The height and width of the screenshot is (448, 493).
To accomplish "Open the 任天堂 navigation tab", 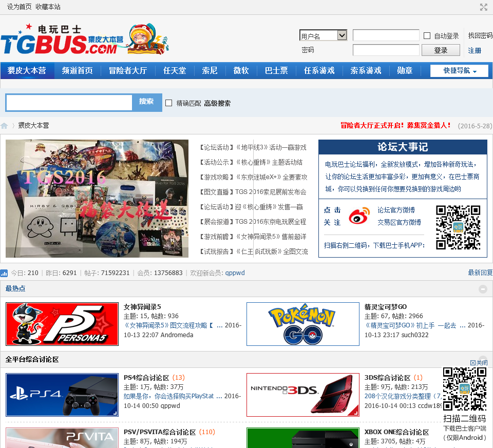I will 175,71.
